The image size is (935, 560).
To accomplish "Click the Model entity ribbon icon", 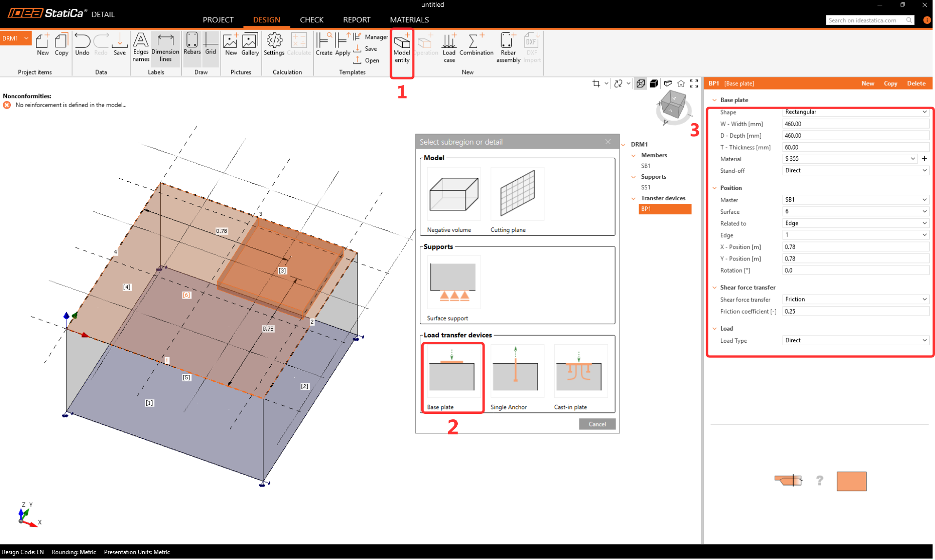I will pyautogui.click(x=402, y=48).
